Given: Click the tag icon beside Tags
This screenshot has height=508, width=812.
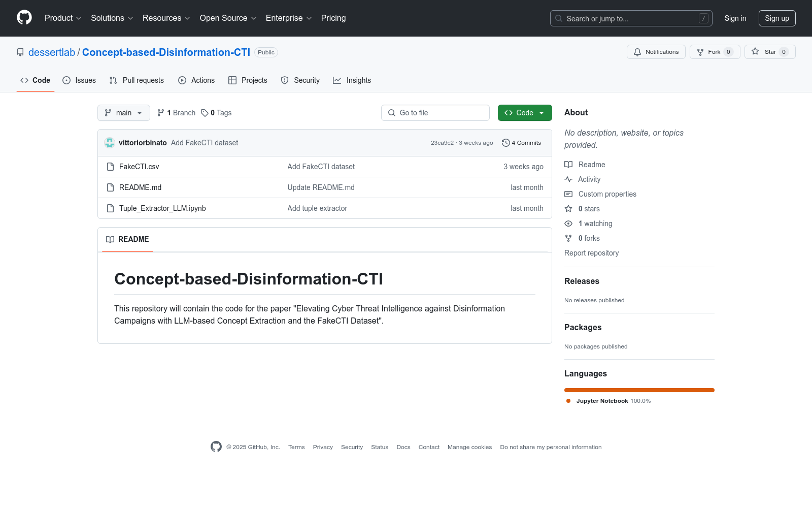Looking at the screenshot, I should (205, 113).
